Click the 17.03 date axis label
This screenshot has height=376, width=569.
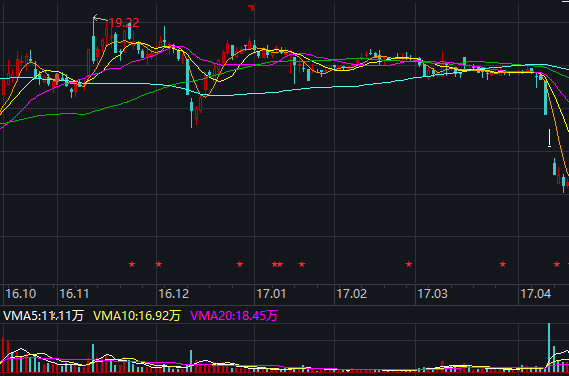(x=433, y=294)
